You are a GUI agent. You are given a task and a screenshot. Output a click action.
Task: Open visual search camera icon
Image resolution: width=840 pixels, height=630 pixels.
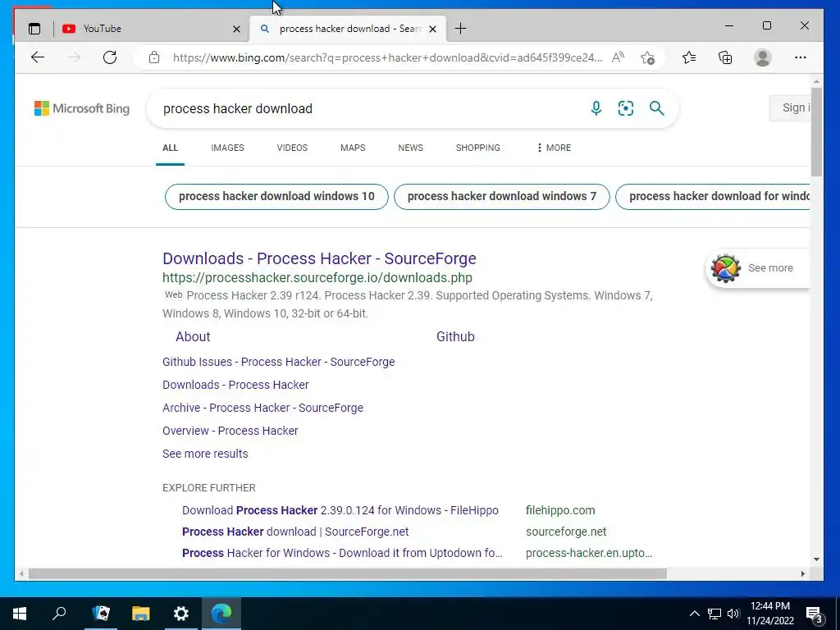pos(626,108)
